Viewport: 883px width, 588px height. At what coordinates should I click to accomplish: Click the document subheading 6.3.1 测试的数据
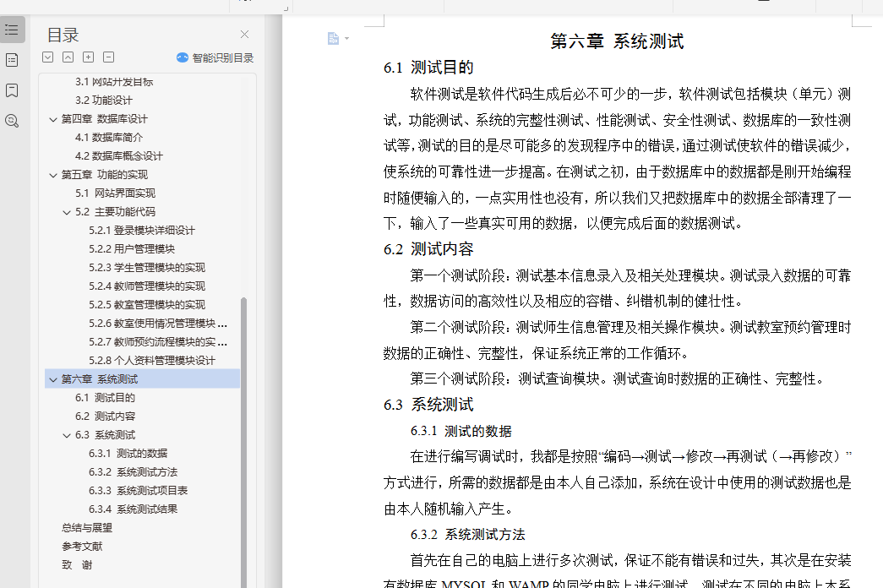[461, 432]
